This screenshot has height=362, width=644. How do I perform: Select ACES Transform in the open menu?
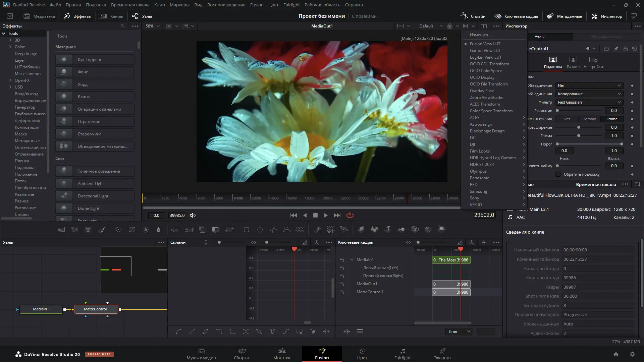click(485, 104)
